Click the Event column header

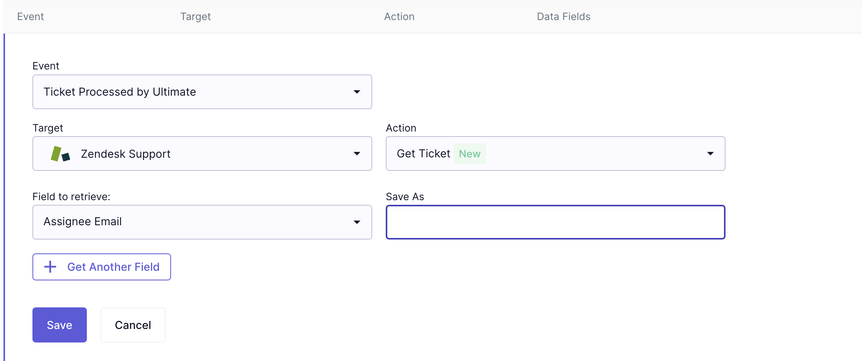click(x=31, y=17)
